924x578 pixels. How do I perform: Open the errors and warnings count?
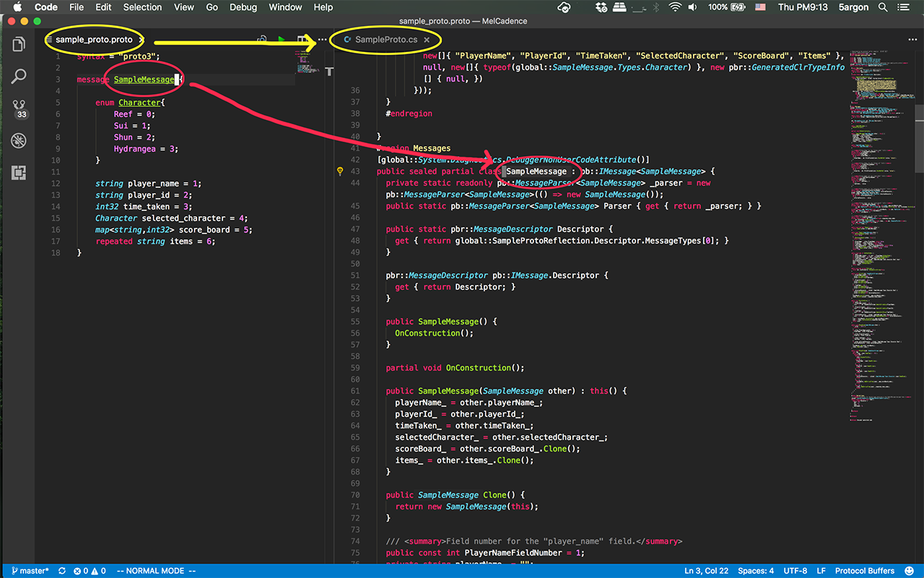89,571
